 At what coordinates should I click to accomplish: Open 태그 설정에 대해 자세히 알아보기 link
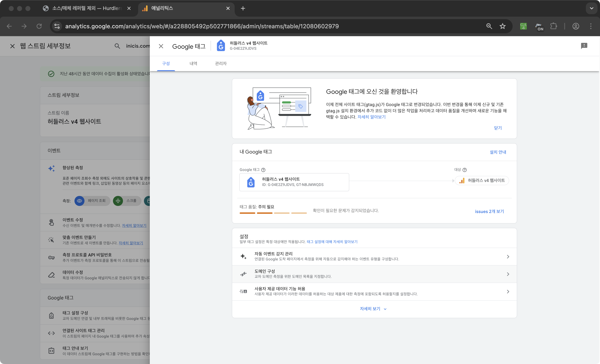tap(332, 242)
